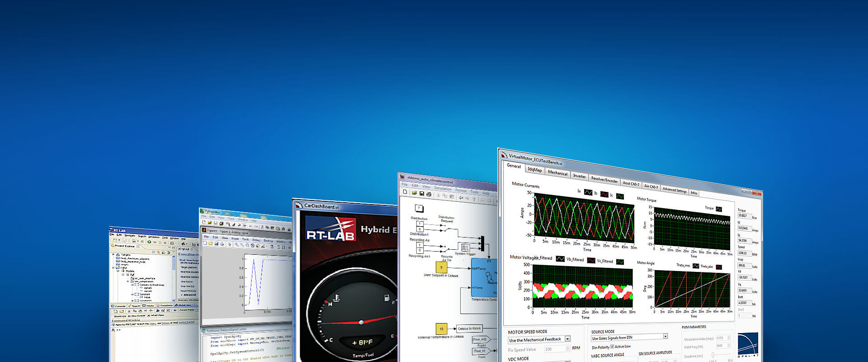Click the Vb_filtered legend swatch
The height and width of the screenshot is (362, 868).
coord(591,261)
